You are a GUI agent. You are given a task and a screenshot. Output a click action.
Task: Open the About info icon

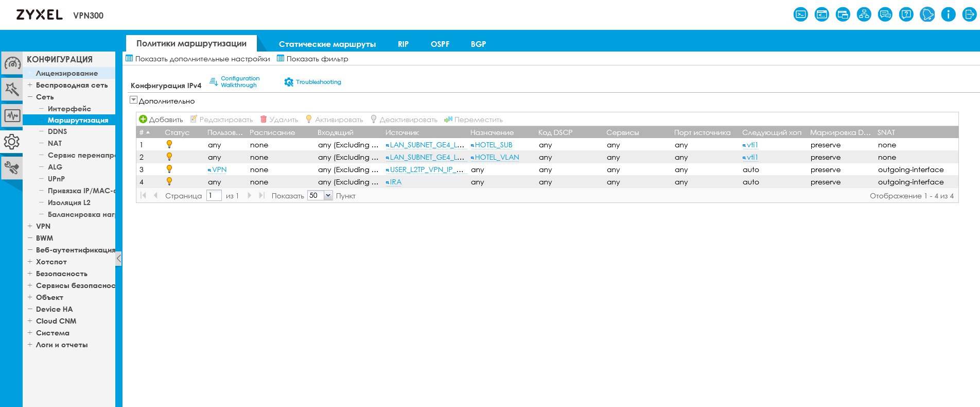coord(949,14)
